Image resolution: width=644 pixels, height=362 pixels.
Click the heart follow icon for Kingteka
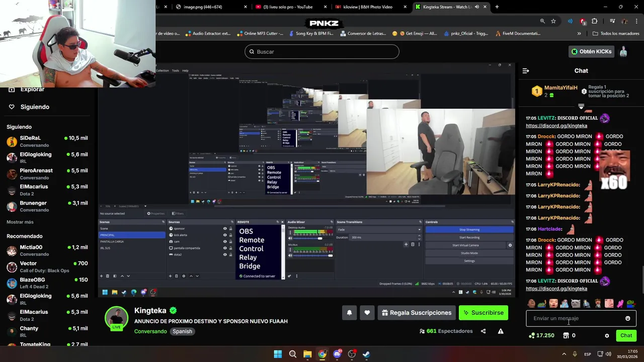pos(367,313)
